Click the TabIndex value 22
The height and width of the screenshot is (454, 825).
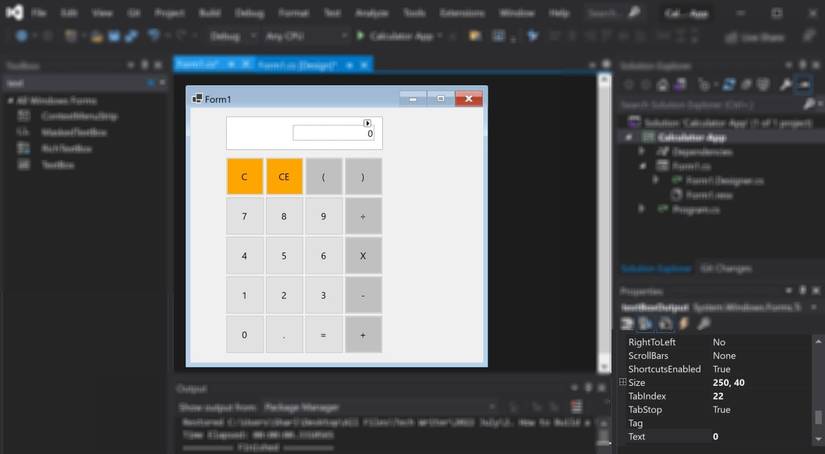(718, 396)
